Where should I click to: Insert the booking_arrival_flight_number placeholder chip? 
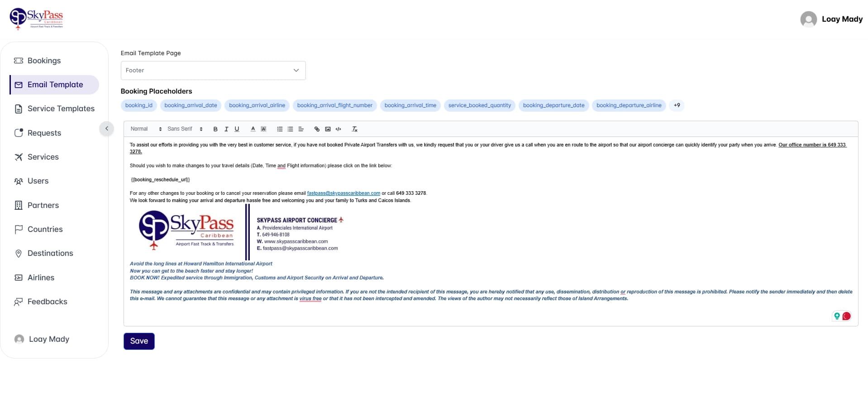click(335, 105)
